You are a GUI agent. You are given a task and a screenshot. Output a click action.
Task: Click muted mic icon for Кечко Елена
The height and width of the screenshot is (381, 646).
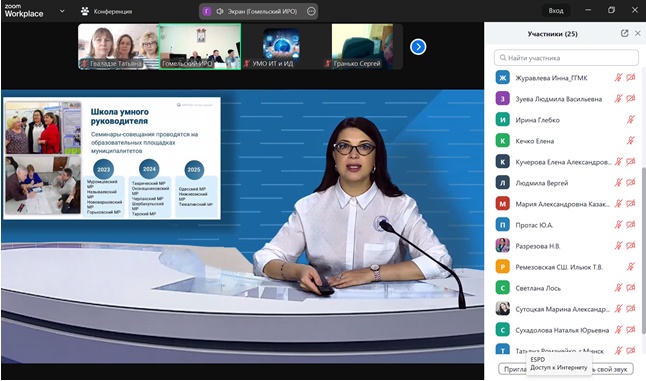pos(630,140)
